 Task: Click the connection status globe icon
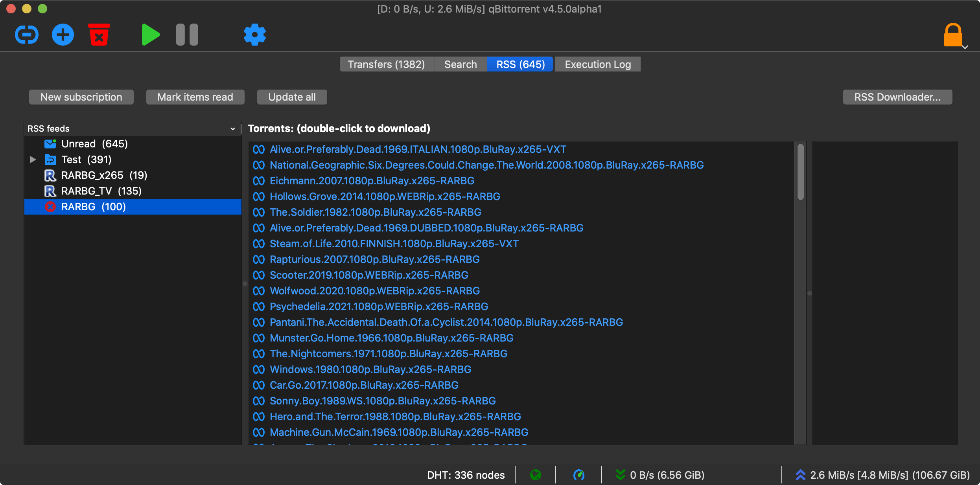pos(536,475)
